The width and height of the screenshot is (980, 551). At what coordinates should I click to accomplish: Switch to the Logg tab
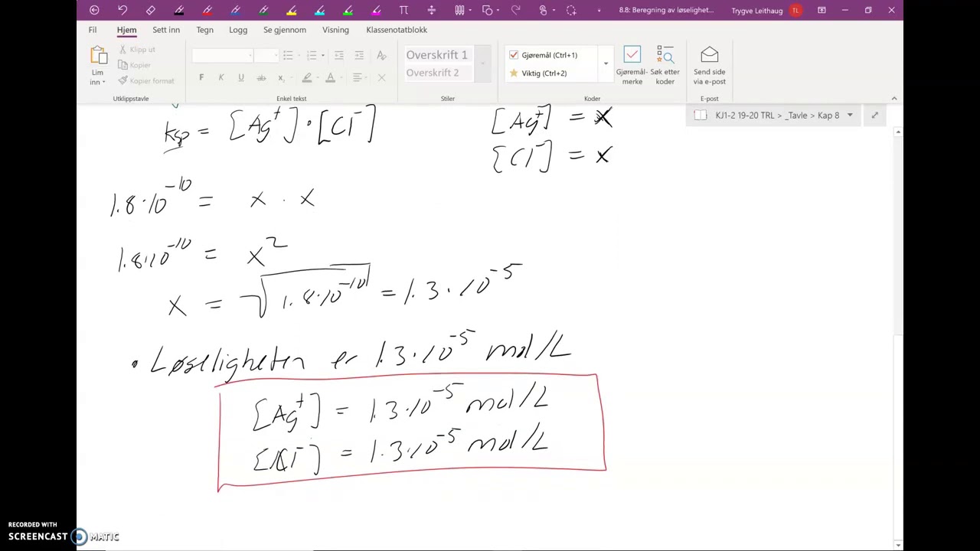238,30
